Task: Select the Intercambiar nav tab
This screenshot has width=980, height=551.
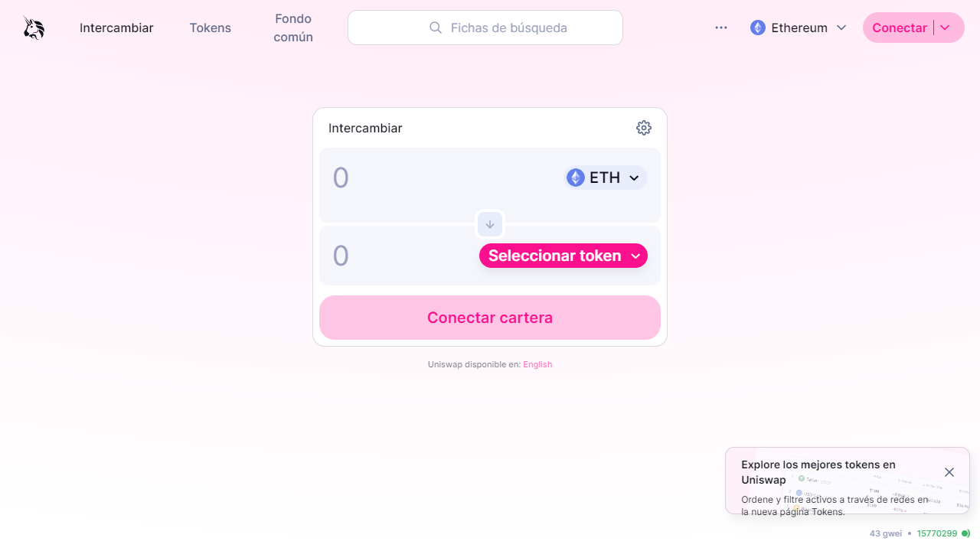Action: [x=116, y=28]
